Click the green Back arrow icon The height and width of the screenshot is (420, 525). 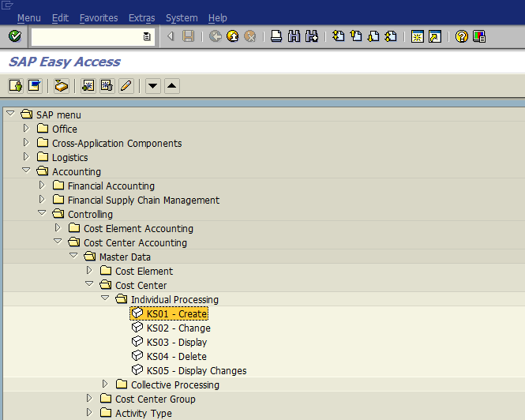216,36
